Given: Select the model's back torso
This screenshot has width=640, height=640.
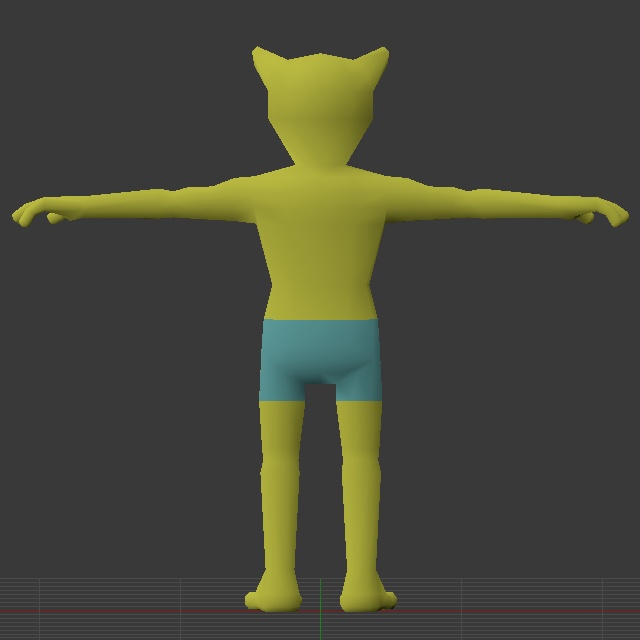Looking at the screenshot, I should click(x=321, y=243).
